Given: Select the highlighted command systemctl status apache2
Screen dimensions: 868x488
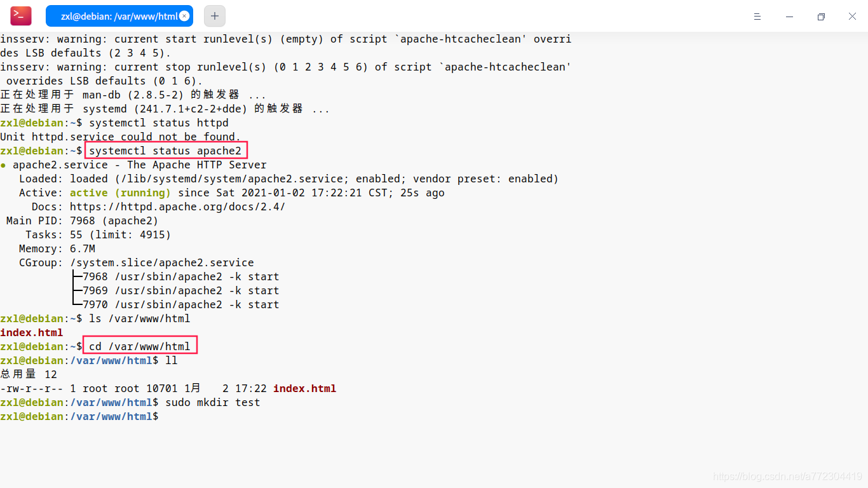Looking at the screenshot, I should 166,151.
